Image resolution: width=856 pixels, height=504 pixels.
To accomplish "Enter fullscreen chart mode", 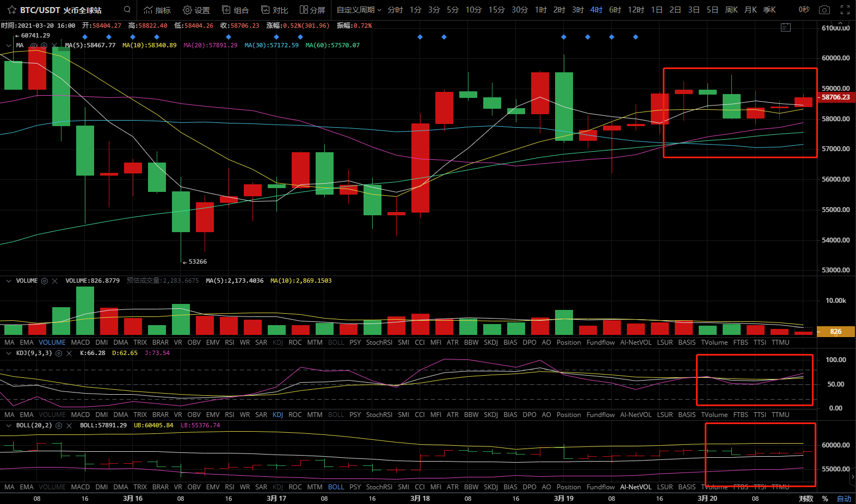I will coord(845,10).
